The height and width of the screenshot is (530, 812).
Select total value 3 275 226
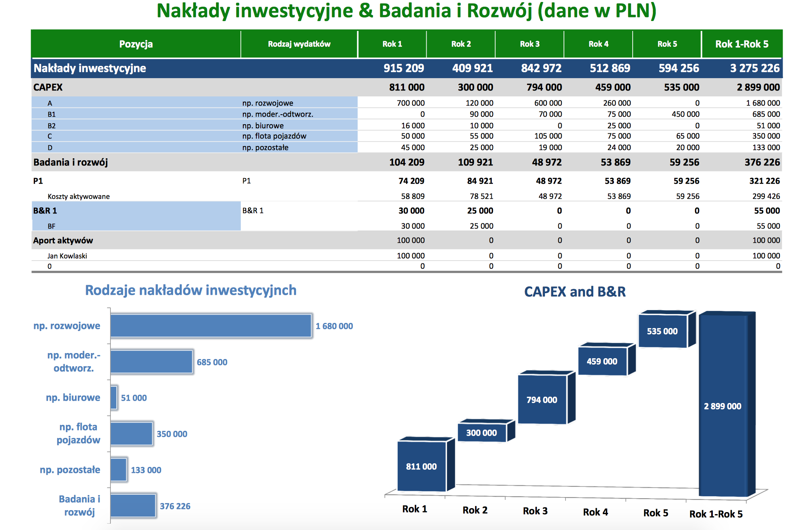pyautogui.click(x=754, y=68)
